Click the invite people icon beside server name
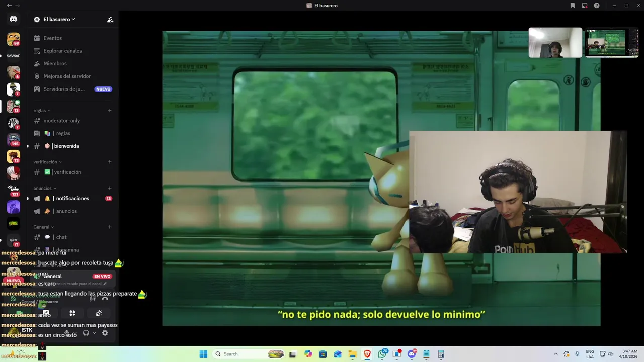The height and width of the screenshot is (362, 644). (x=110, y=20)
